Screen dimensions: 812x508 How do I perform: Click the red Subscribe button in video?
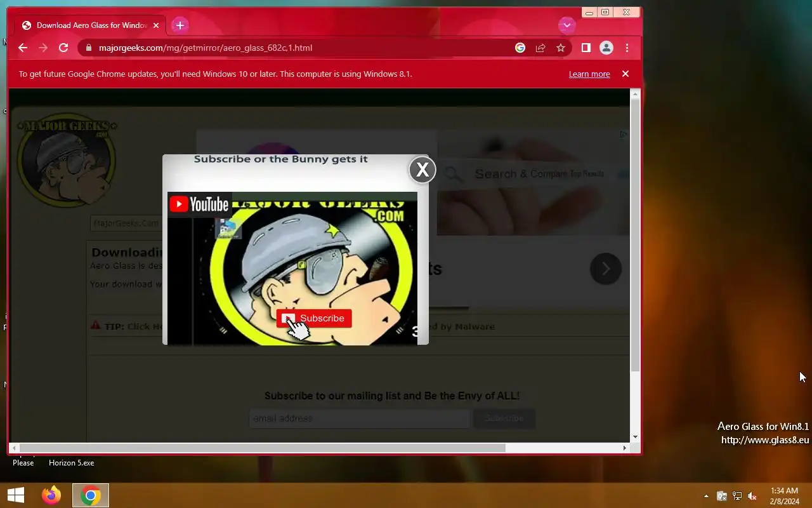tap(314, 318)
